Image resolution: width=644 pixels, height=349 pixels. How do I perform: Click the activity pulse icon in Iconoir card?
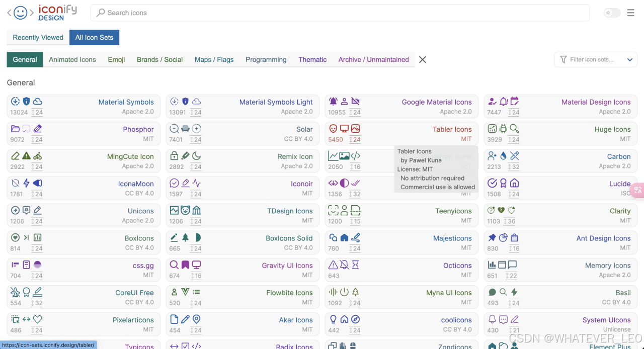coord(196,183)
